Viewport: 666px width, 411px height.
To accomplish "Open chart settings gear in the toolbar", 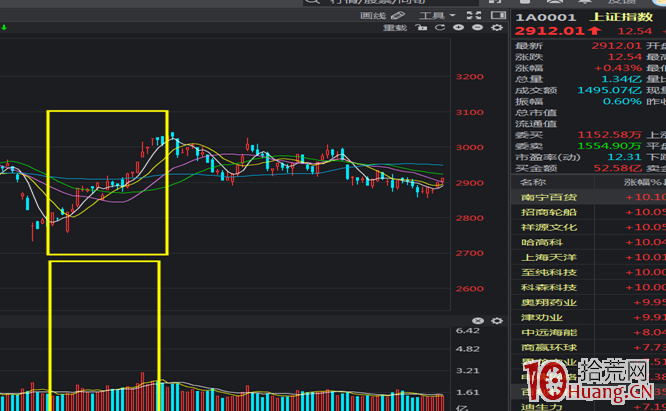I will (497, 28).
